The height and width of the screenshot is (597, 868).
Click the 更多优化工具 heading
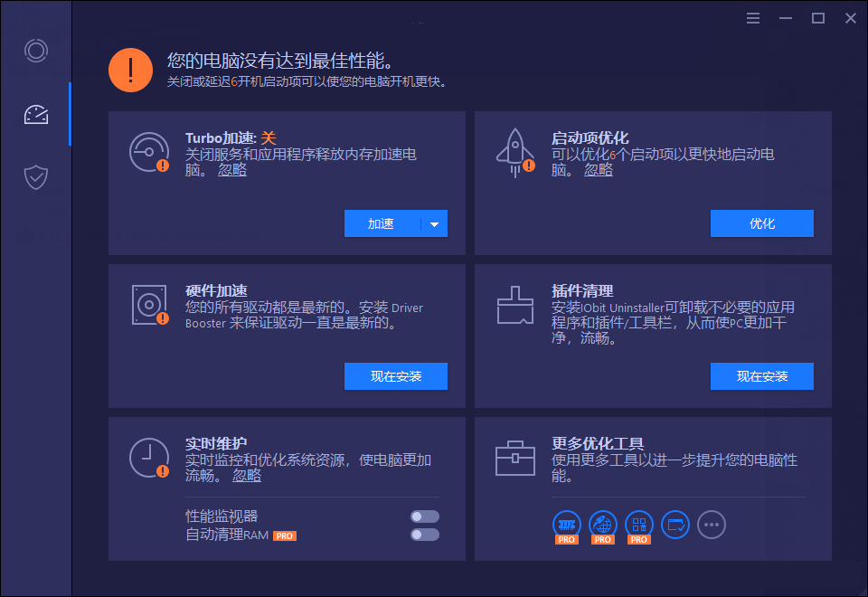[598, 443]
